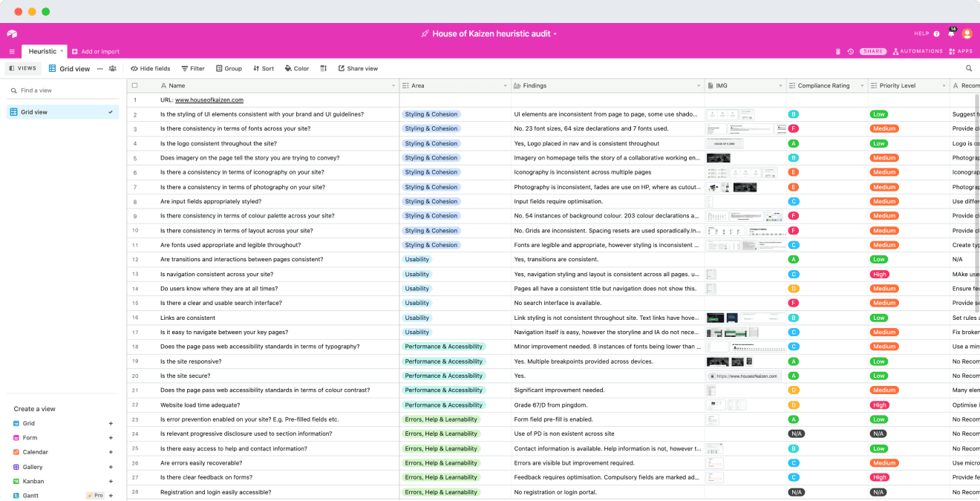The image size is (980, 501).
Task: Select Grid view in the views sidebar
Action: 62,112
